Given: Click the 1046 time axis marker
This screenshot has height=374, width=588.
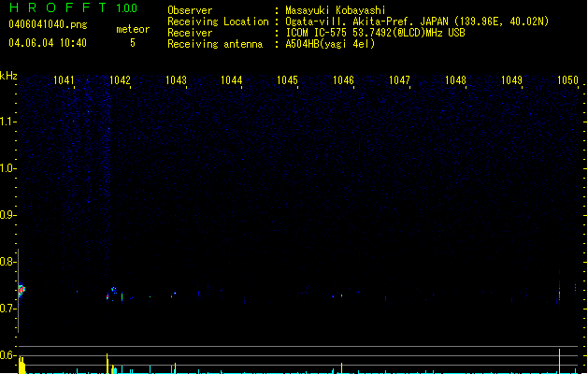Looking at the screenshot, I should [x=343, y=80].
